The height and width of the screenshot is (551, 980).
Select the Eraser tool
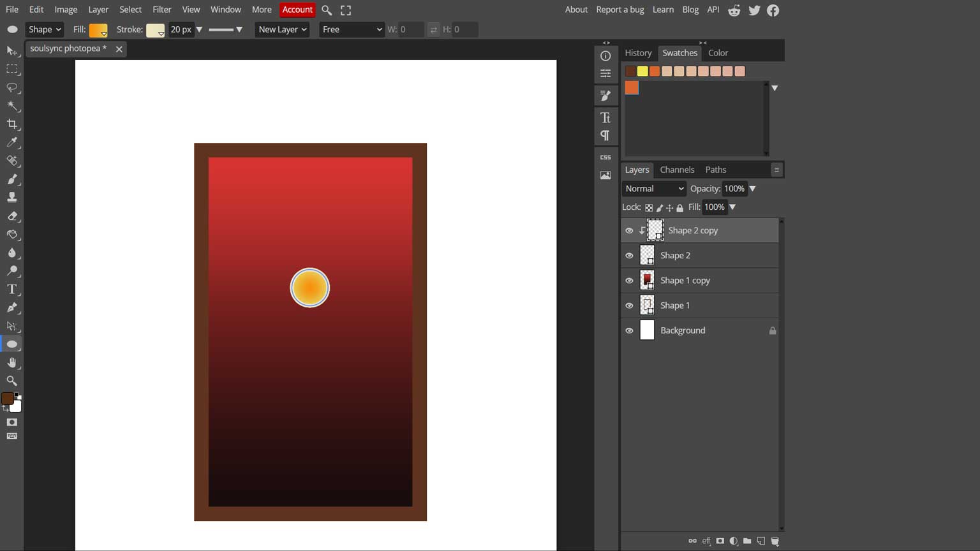click(x=12, y=216)
